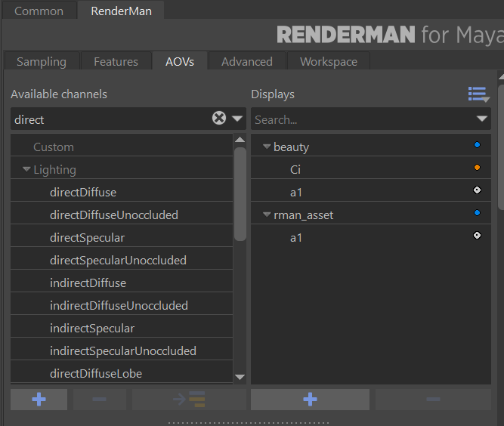Select a1 channel under beauty

pos(371,192)
